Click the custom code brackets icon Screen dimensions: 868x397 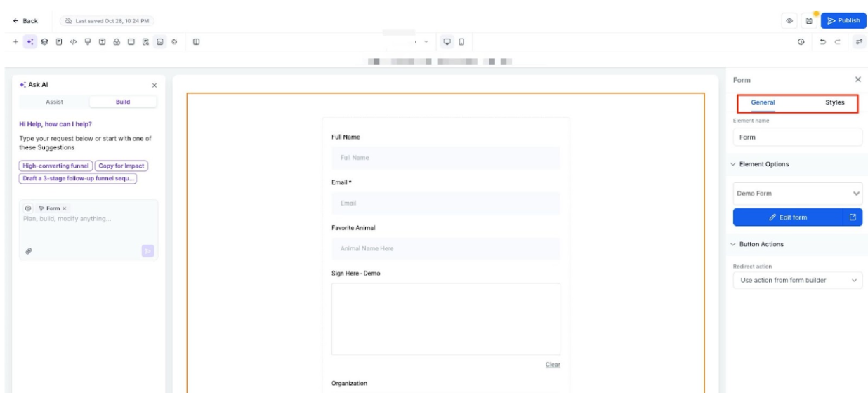click(73, 42)
